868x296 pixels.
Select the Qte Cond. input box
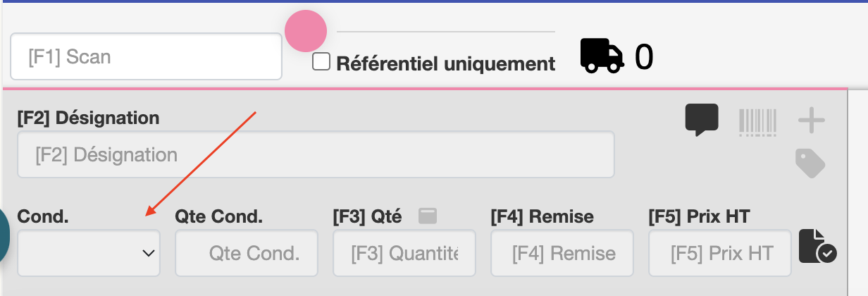[x=247, y=253]
